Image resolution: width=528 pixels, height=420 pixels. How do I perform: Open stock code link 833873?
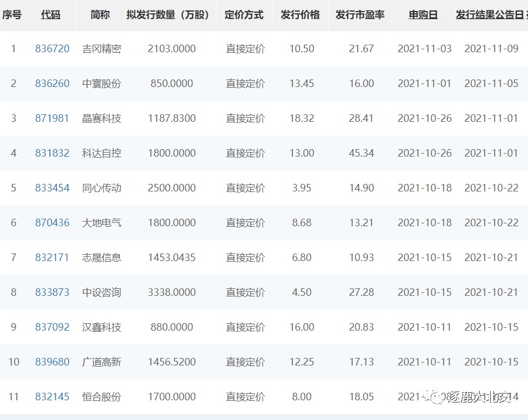(x=52, y=292)
